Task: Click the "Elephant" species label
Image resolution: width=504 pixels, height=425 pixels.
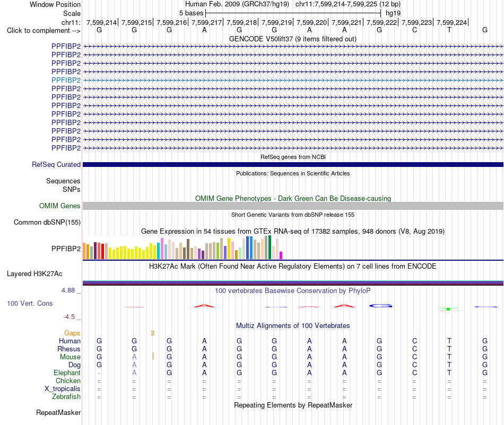Action: pos(67,373)
